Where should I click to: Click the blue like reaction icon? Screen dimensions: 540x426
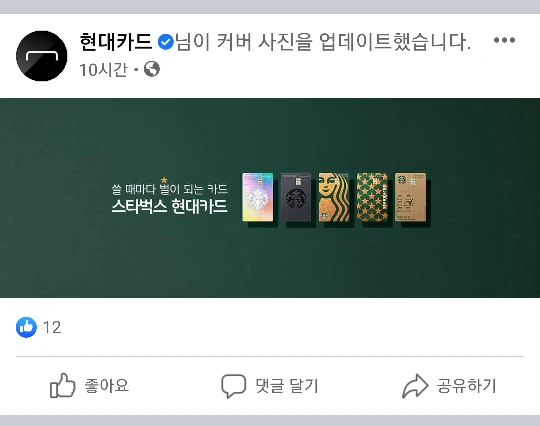[26, 327]
